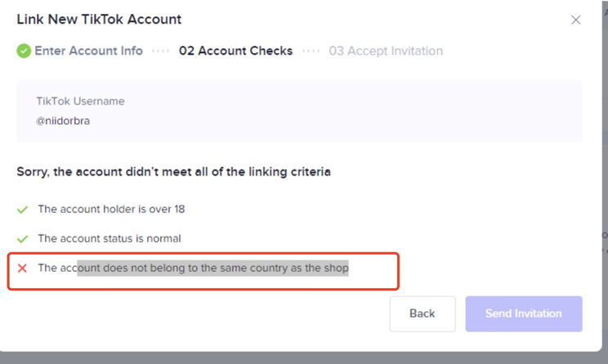The image size is (608, 364).
Task: Click the dotted separator before Accept Invitation
Action: click(311, 51)
